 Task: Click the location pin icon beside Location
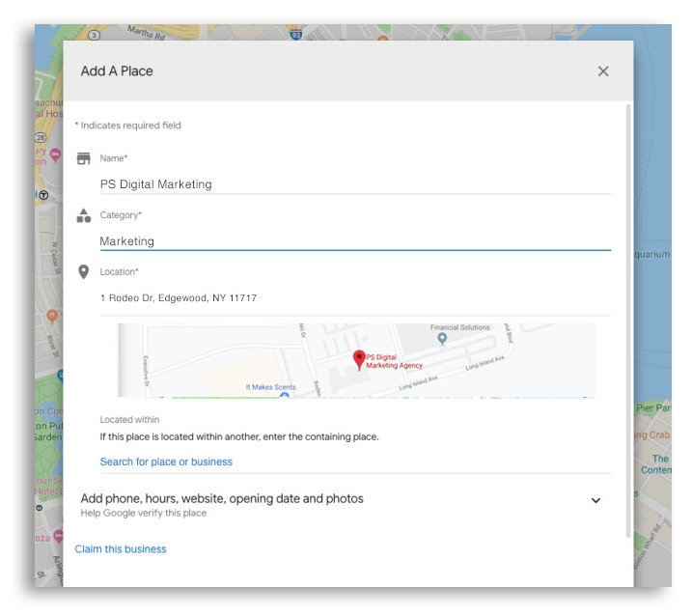click(x=83, y=272)
